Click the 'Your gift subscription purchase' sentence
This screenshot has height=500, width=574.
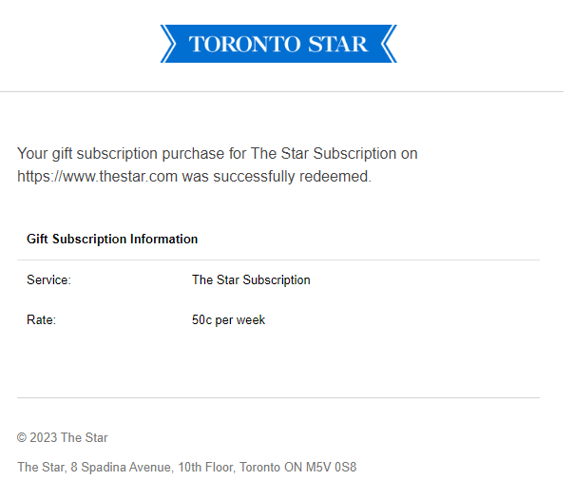[x=217, y=165]
